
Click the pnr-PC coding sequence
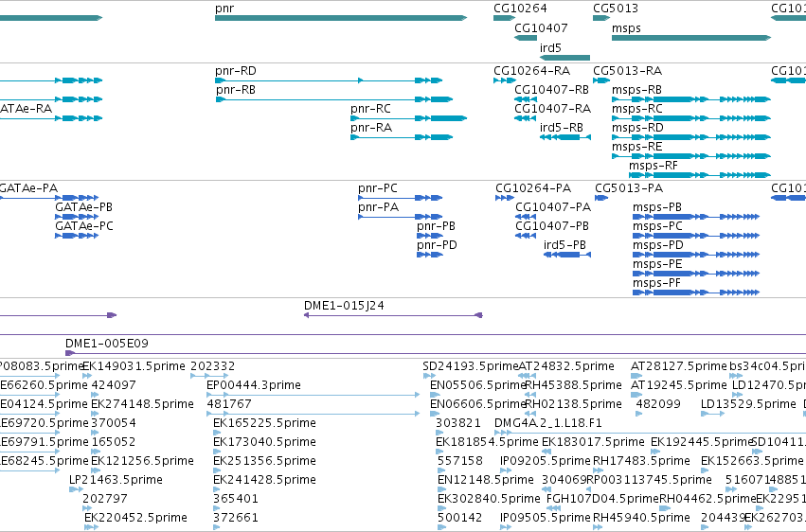tap(401, 198)
